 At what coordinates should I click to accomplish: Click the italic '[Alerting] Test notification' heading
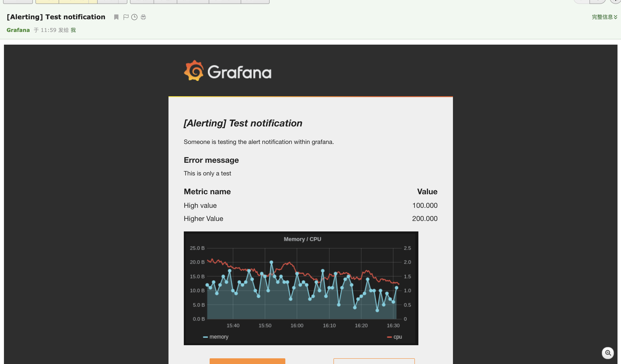tap(243, 123)
